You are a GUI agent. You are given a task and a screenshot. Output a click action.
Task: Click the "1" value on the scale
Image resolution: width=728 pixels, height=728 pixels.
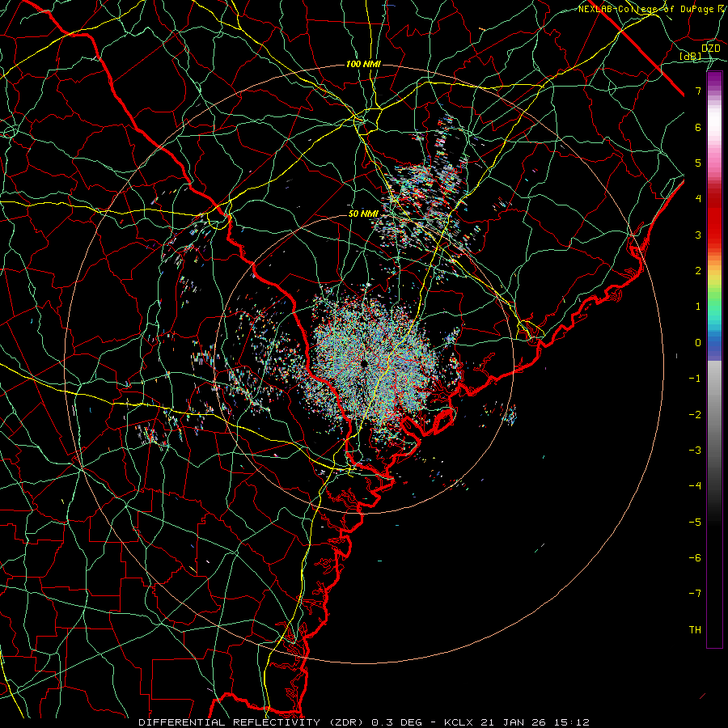click(x=698, y=307)
